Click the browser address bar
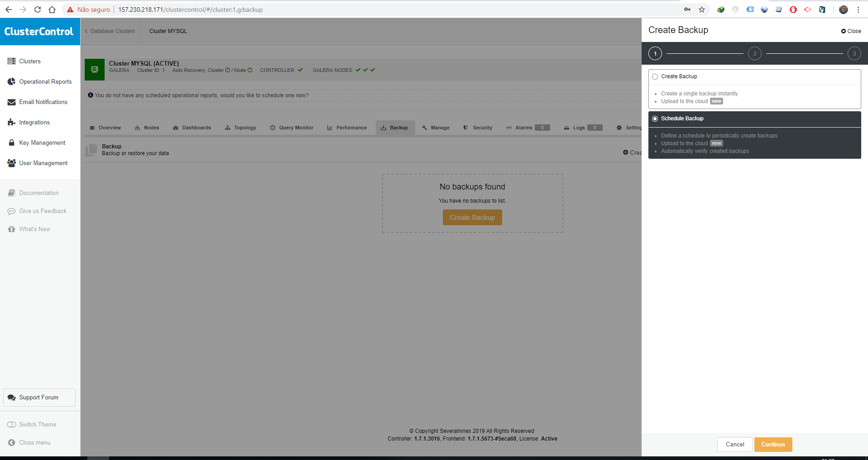 [x=190, y=9]
